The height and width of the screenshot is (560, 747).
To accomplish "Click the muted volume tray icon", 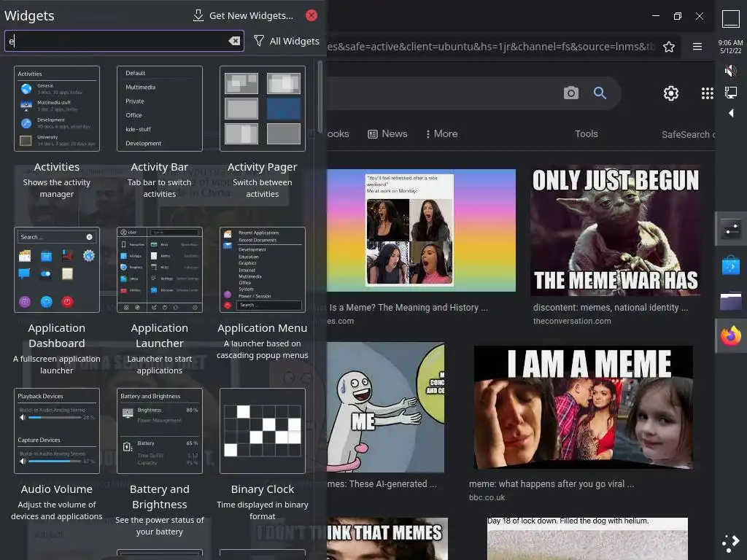I will [730, 71].
